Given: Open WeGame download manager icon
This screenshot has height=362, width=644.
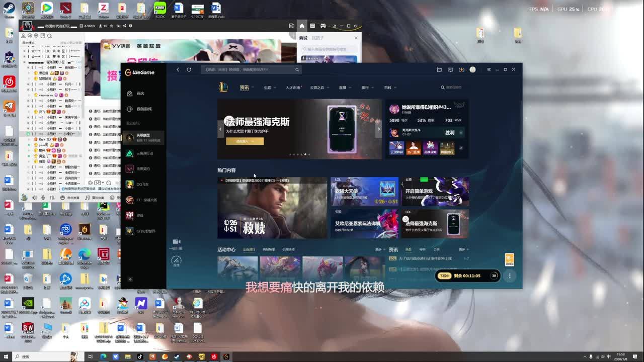Looking at the screenshot, I should click(x=461, y=70).
